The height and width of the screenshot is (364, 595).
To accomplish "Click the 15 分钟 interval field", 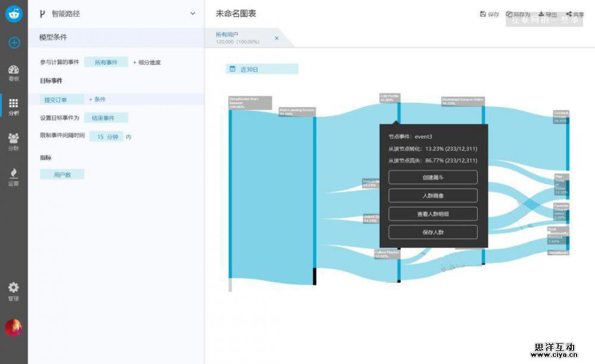I will [x=107, y=136].
